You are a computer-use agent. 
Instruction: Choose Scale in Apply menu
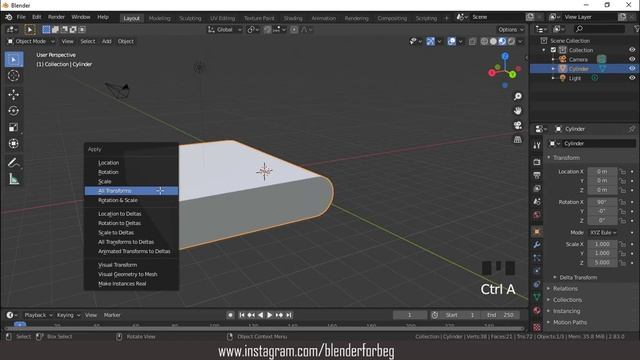[x=131, y=181]
